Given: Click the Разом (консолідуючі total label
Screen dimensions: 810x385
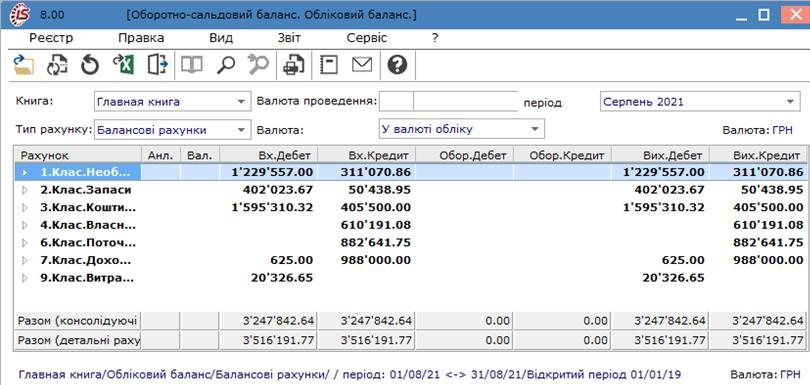Looking at the screenshot, I should (77, 321).
